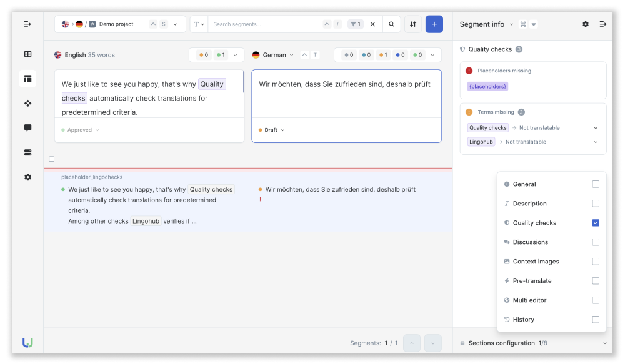
Task: Open the Segment info title dropdown
Action: pyautogui.click(x=511, y=24)
